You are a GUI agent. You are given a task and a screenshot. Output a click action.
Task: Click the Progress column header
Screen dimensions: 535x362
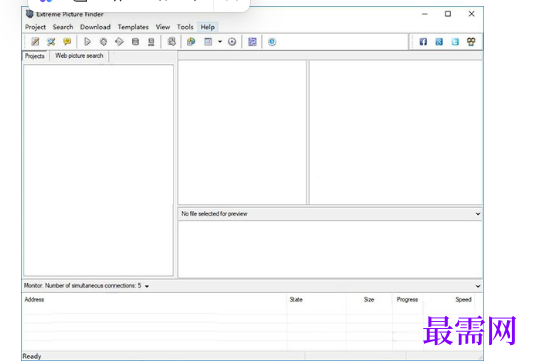tap(407, 300)
